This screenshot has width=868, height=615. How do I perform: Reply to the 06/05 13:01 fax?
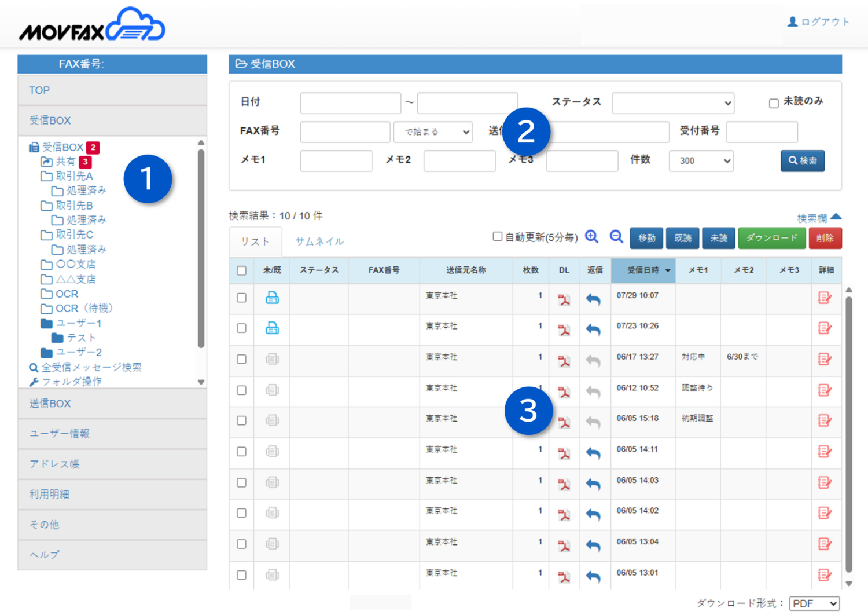593,577
